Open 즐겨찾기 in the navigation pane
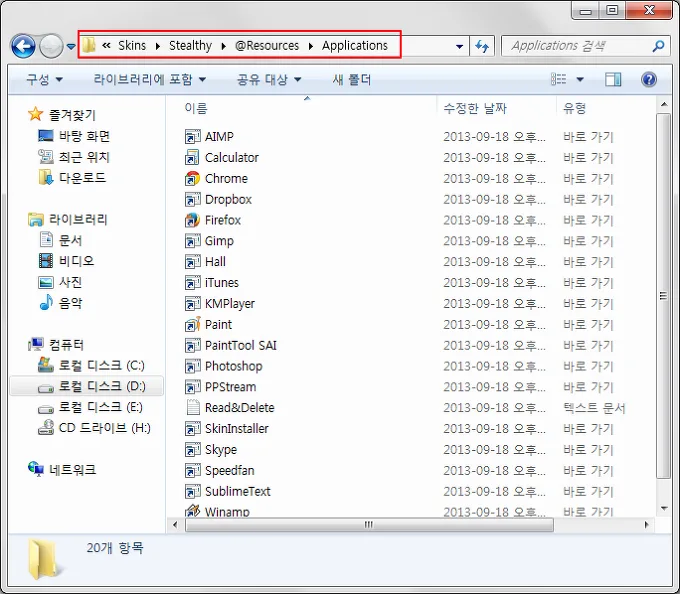 point(72,115)
